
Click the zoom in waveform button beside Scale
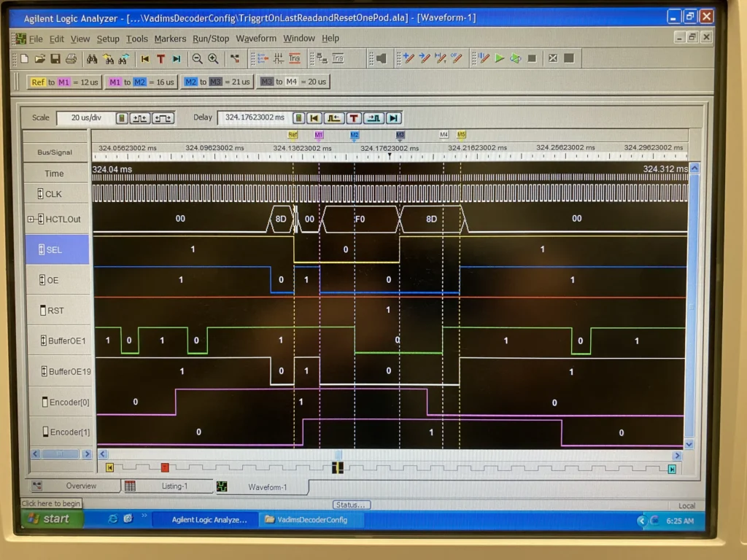click(139, 118)
